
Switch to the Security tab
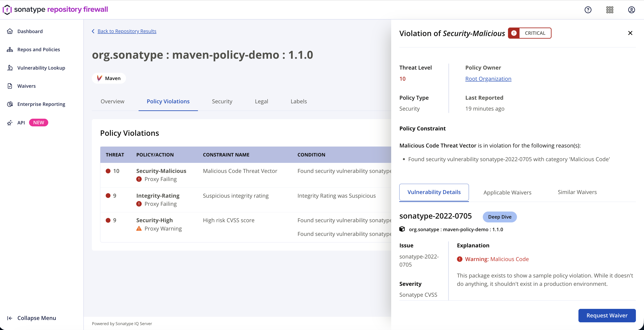click(222, 102)
